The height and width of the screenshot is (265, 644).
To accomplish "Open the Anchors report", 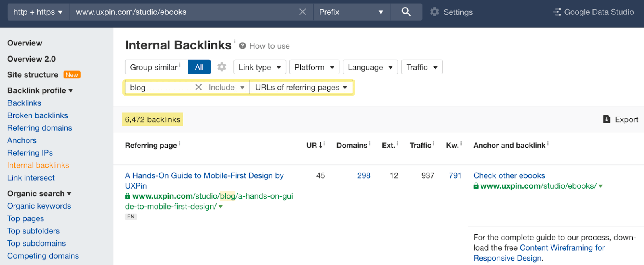I will tap(22, 140).
